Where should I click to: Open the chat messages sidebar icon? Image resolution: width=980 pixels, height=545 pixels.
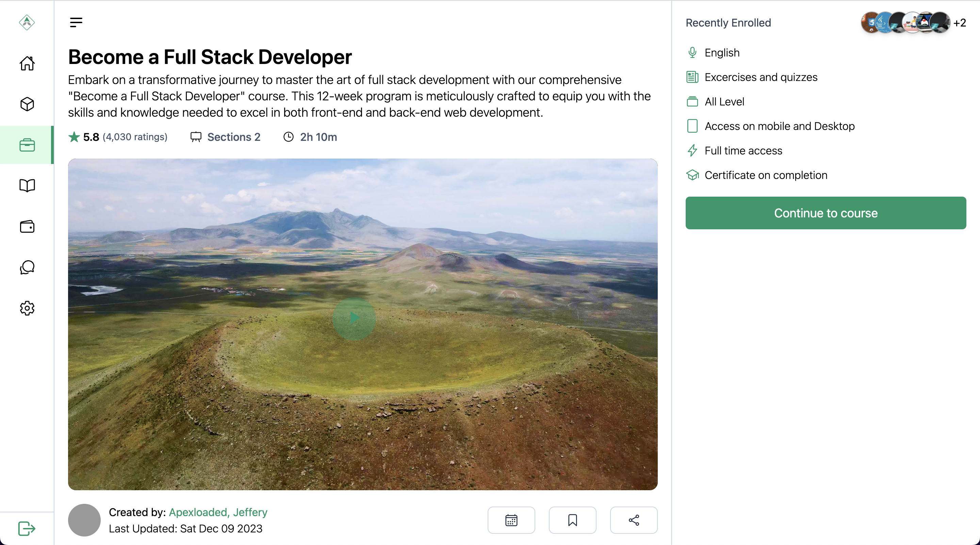pos(27,267)
